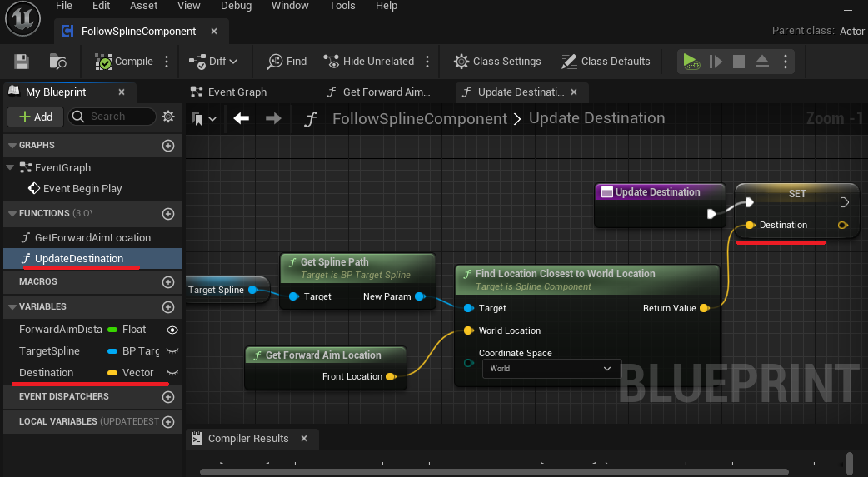868x477 pixels.
Task: Open play options three-dot menu
Action: click(786, 62)
